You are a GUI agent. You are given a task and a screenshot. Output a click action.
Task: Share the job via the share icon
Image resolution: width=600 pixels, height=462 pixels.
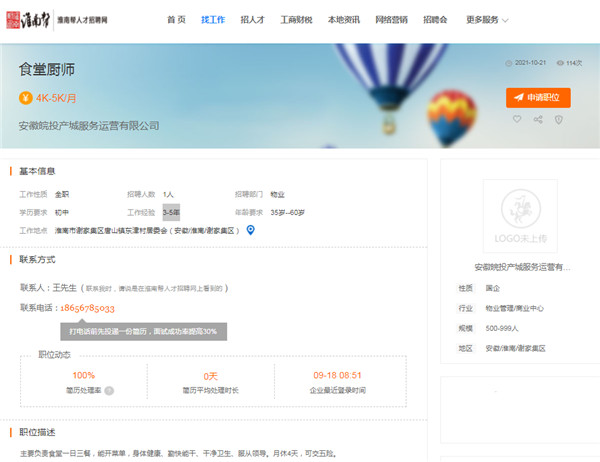(538, 119)
